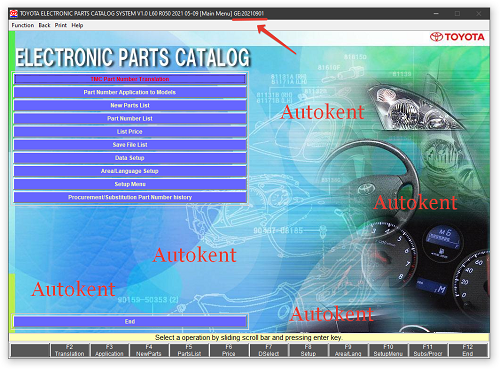Image resolution: width=500 pixels, height=369 pixels.
Task: Close the parts catalog window
Action: click(x=479, y=13)
